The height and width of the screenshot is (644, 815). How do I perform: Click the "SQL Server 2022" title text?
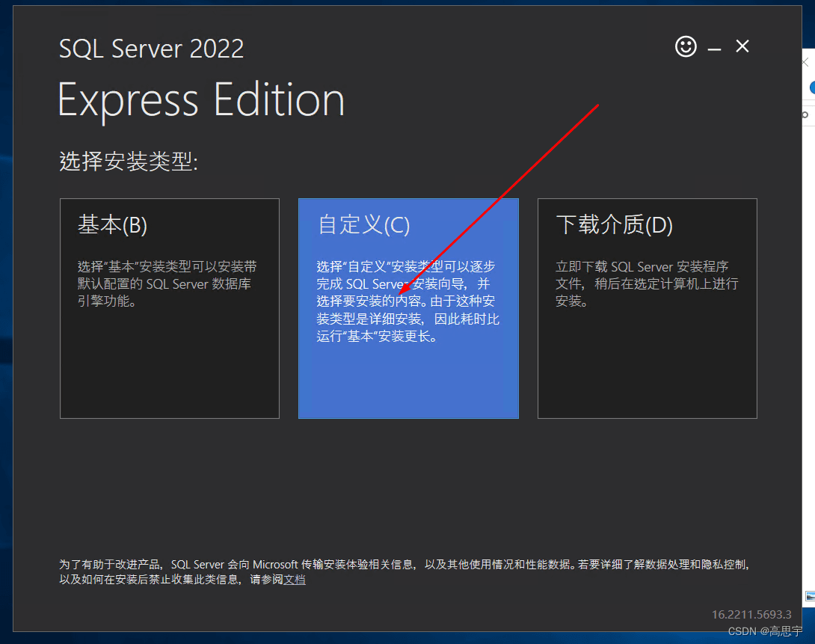click(151, 49)
